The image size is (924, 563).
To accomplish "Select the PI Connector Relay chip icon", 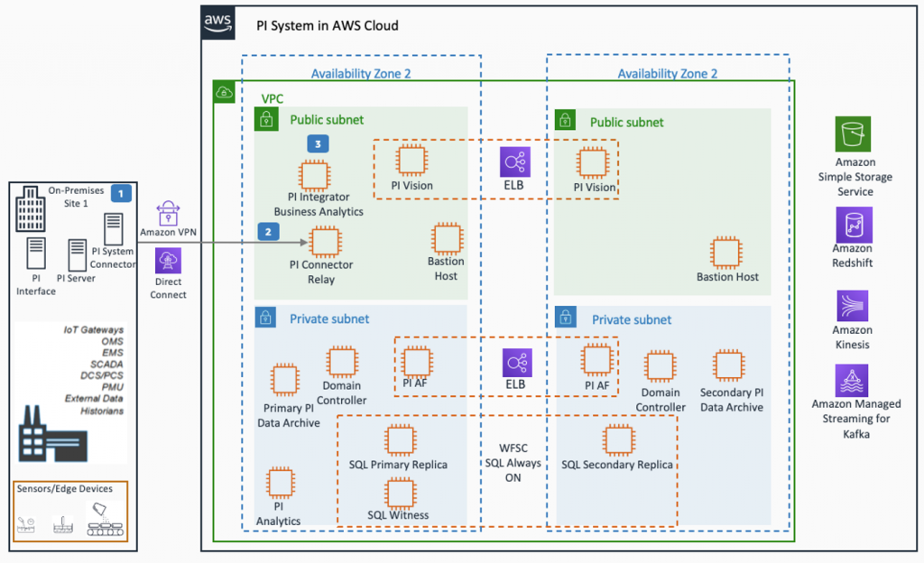I will [325, 242].
